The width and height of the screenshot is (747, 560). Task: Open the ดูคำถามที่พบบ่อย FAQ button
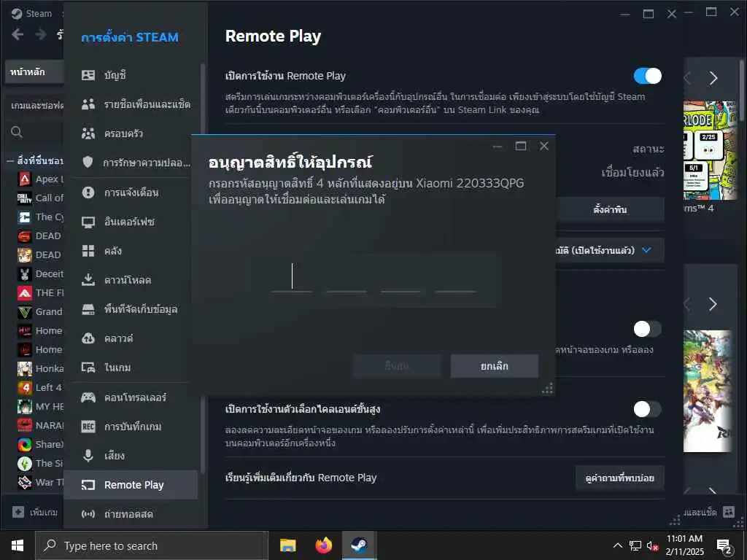click(620, 478)
